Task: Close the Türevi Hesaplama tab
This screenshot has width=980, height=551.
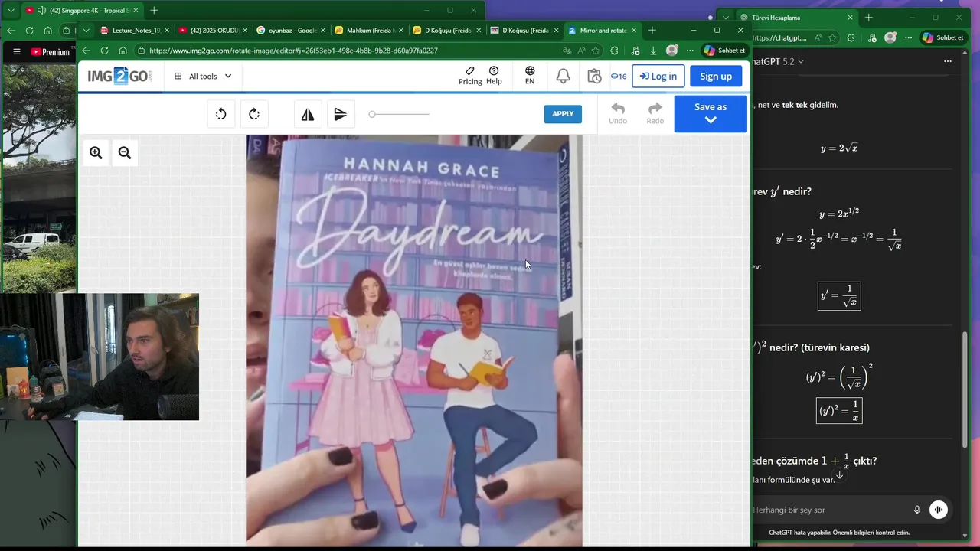Action: pyautogui.click(x=850, y=17)
